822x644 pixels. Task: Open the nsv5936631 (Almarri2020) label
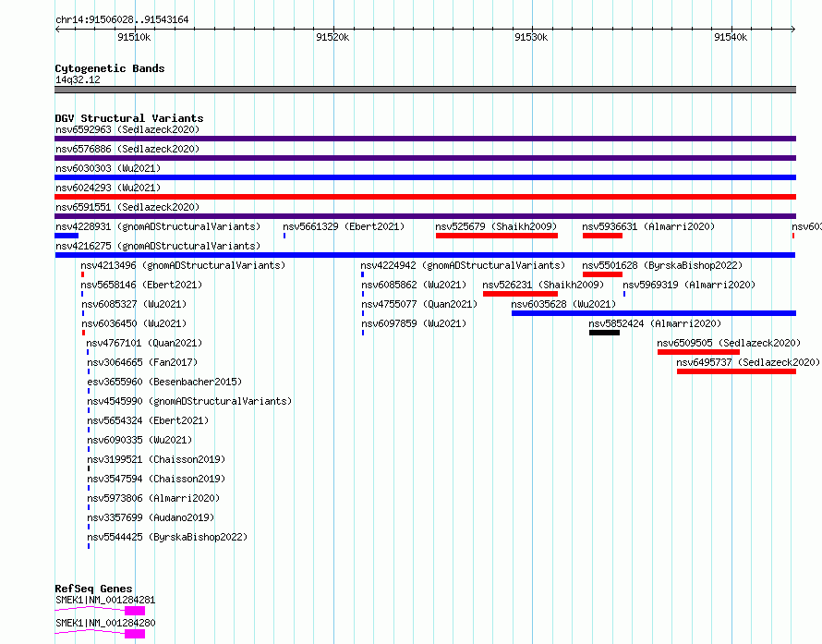[x=648, y=226]
